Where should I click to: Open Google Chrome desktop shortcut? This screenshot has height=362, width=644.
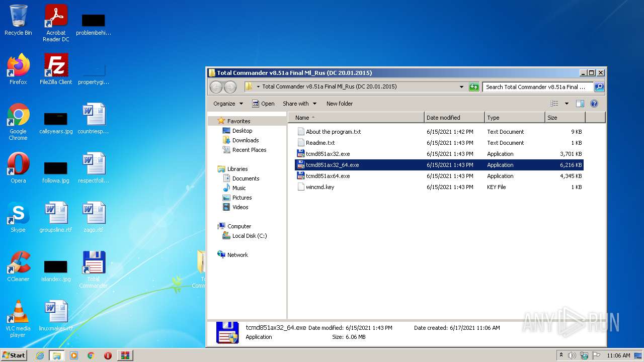tap(18, 122)
